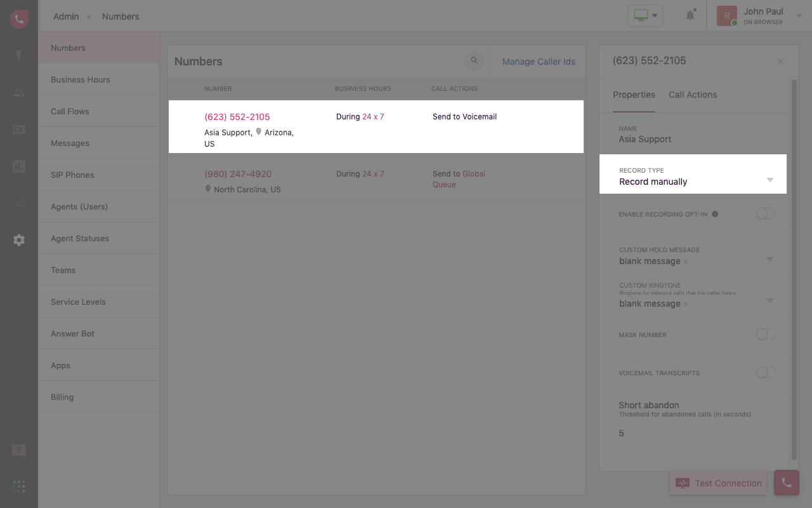Viewport: 812px width, 508px height.
Task: Enable the recording opt-in toggle
Action: click(766, 214)
